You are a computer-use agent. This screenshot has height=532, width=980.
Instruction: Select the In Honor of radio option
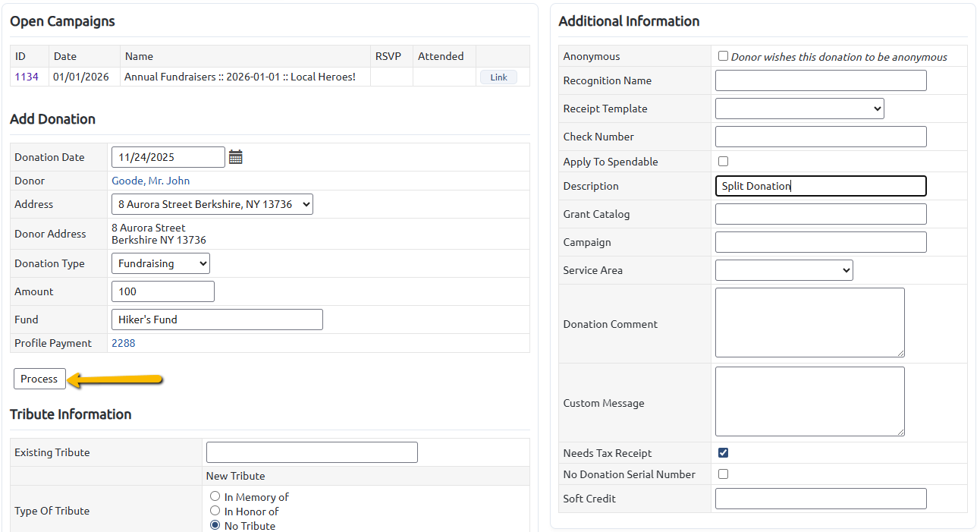(x=215, y=512)
